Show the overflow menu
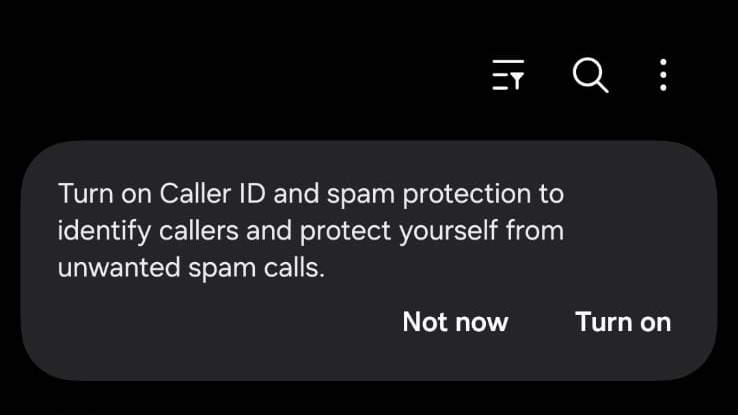Image resolution: width=738 pixels, height=415 pixels. (x=663, y=75)
